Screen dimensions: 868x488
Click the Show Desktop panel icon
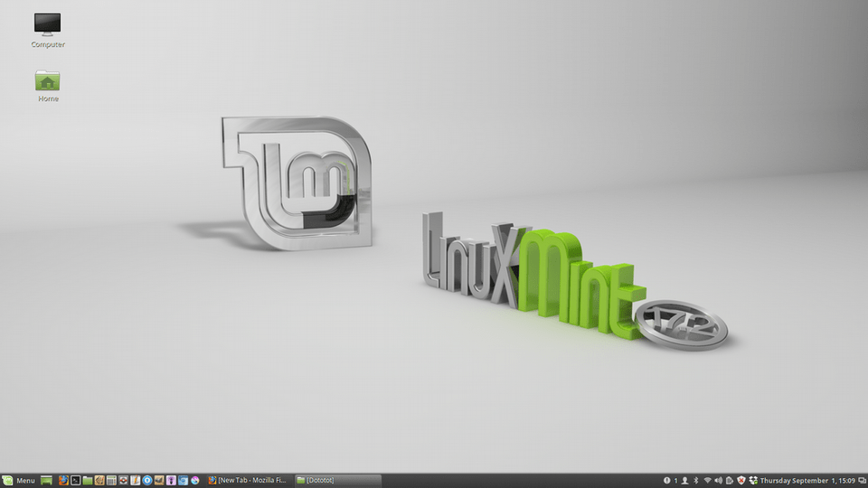point(46,480)
